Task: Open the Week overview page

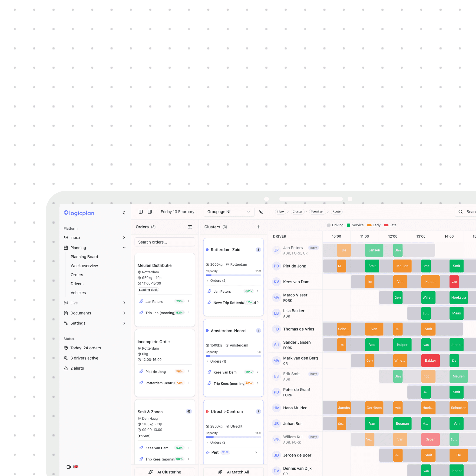Action: point(84,266)
